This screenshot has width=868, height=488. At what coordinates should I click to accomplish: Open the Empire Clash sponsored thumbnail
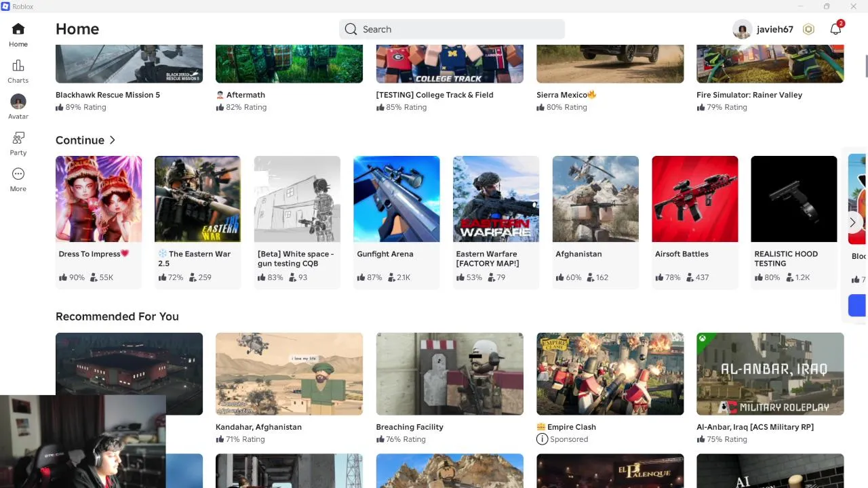tap(610, 373)
